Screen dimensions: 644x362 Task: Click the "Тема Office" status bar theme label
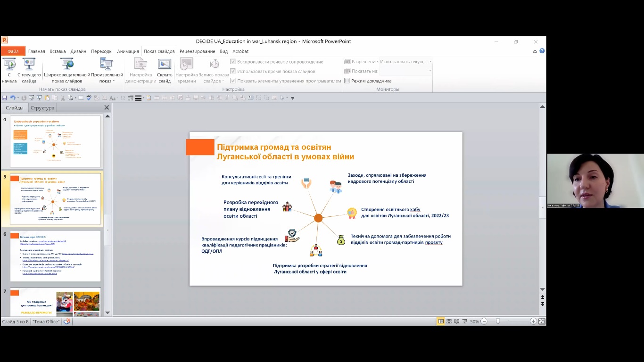pyautogui.click(x=46, y=321)
